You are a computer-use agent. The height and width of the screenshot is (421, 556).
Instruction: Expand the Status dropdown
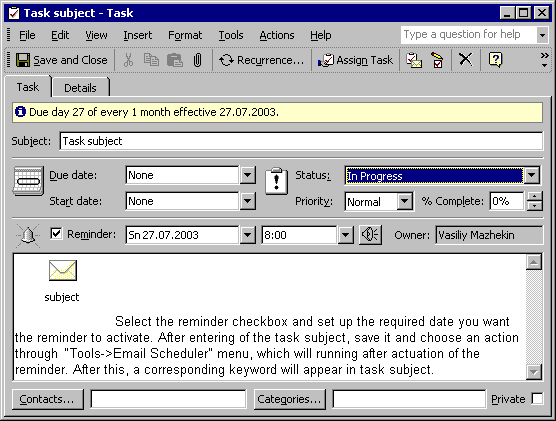click(532, 175)
